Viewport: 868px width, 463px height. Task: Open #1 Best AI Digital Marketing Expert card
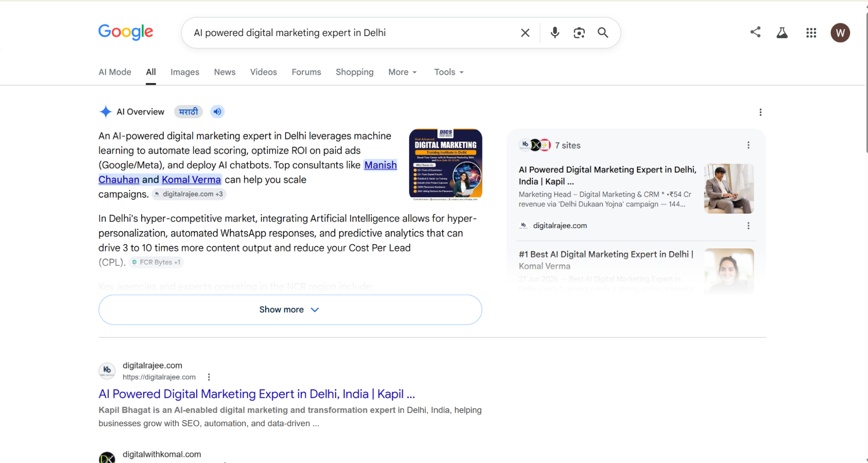(606, 260)
